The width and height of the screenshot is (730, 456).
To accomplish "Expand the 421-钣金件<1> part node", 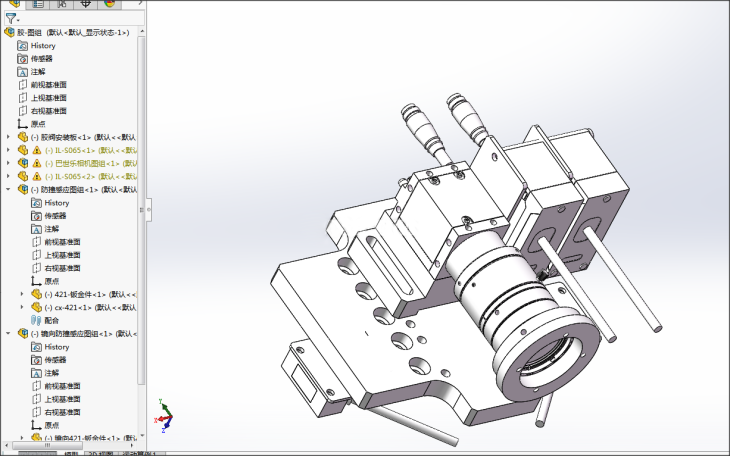I will coord(23,294).
